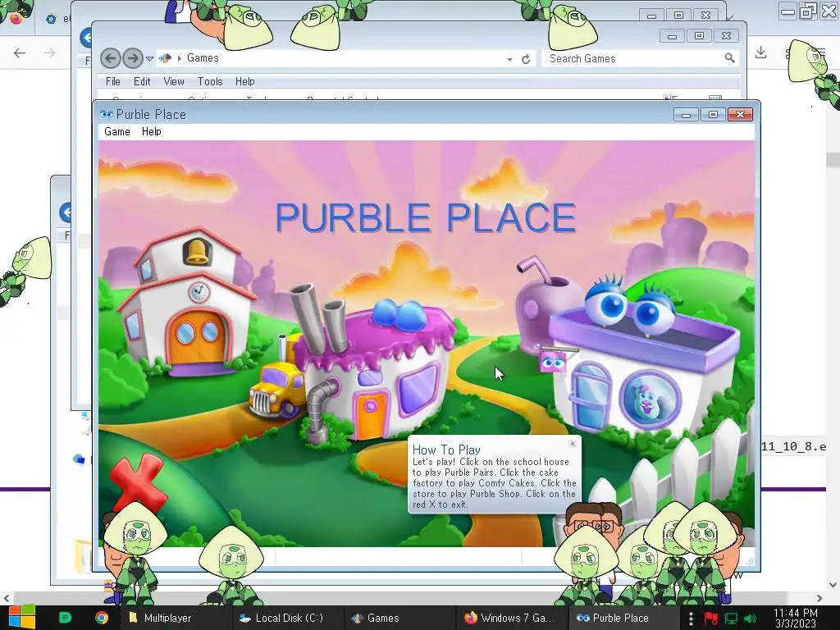
Task: Minimize the Purble Place window
Action: click(687, 114)
